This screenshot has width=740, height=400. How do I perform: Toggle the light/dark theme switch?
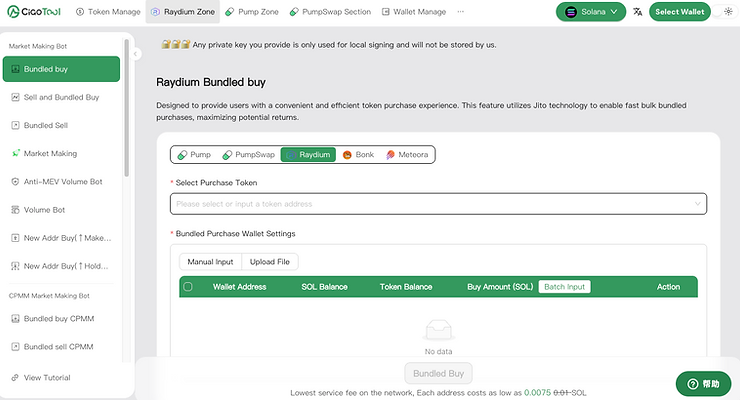point(723,12)
